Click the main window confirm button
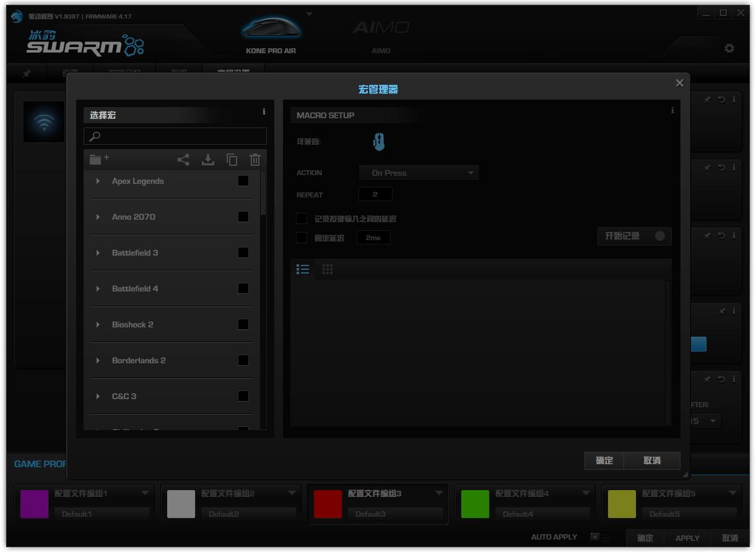 click(x=645, y=538)
